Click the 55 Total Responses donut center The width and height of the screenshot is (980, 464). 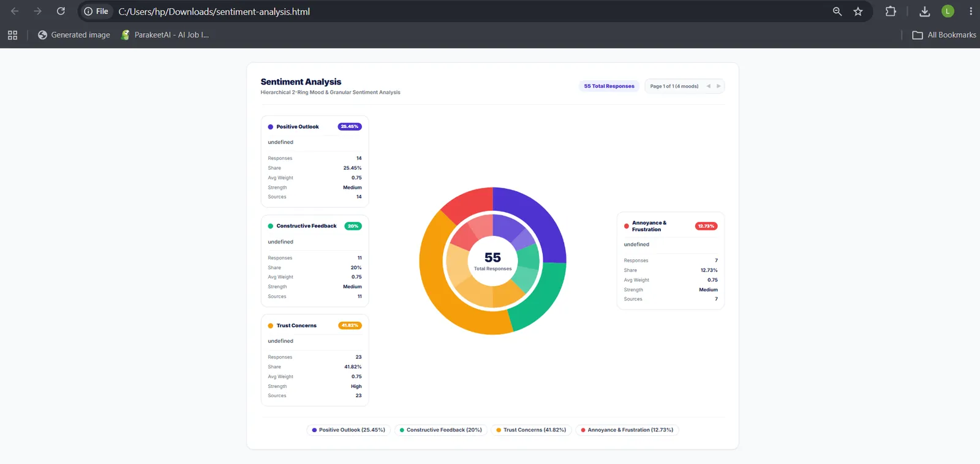(x=492, y=261)
